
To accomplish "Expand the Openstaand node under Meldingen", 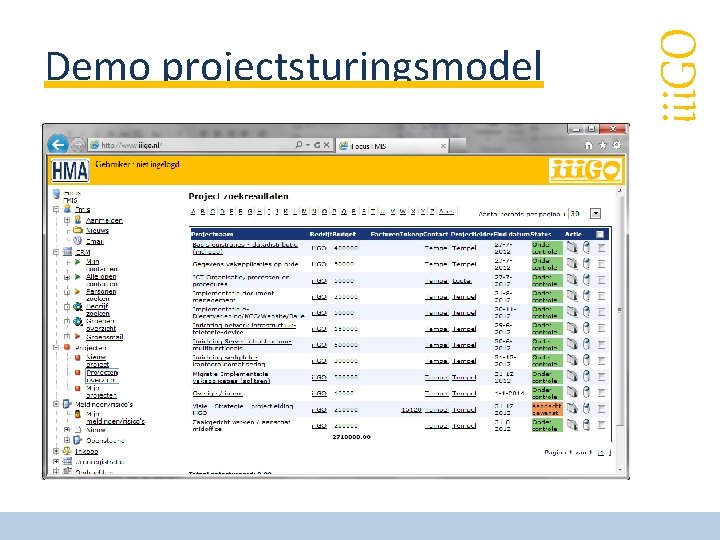I will pyautogui.click(x=67, y=440).
